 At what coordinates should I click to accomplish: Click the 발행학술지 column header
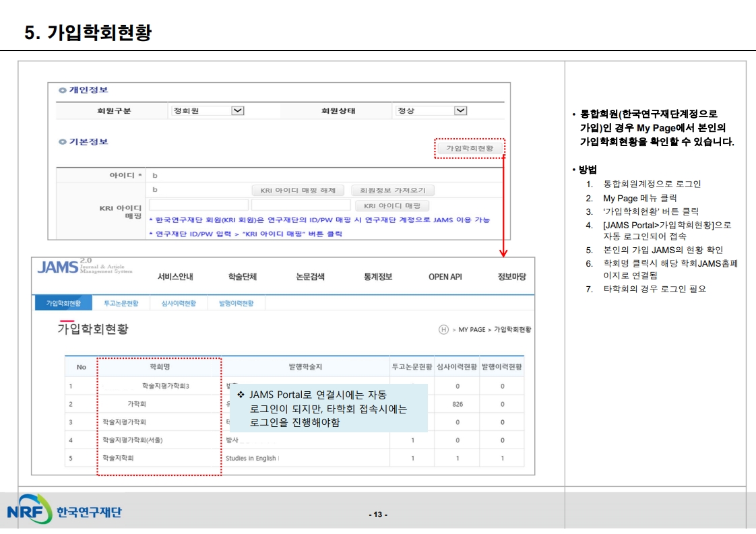click(x=305, y=367)
